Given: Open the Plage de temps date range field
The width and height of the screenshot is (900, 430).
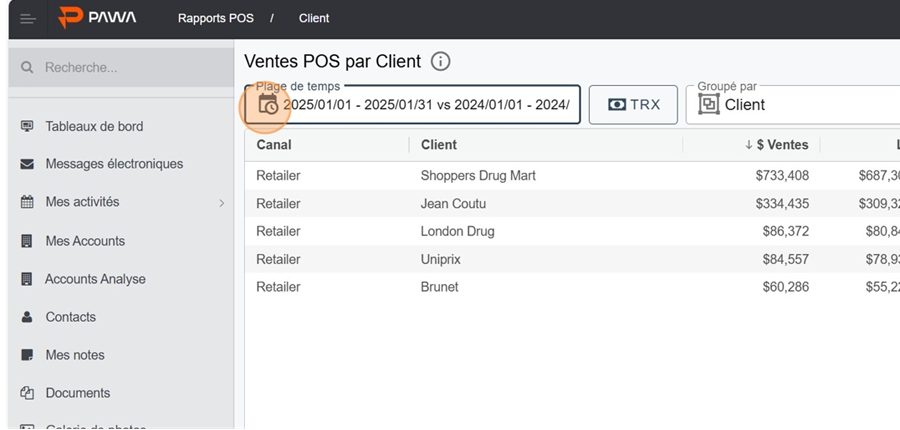Looking at the screenshot, I should [x=412, y=104].
